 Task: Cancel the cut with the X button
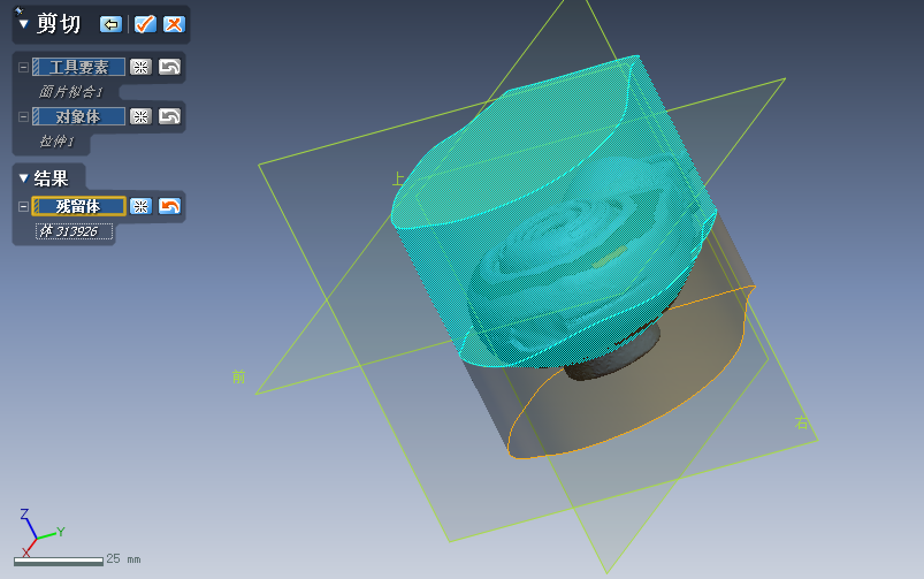[x=174, y=24]
